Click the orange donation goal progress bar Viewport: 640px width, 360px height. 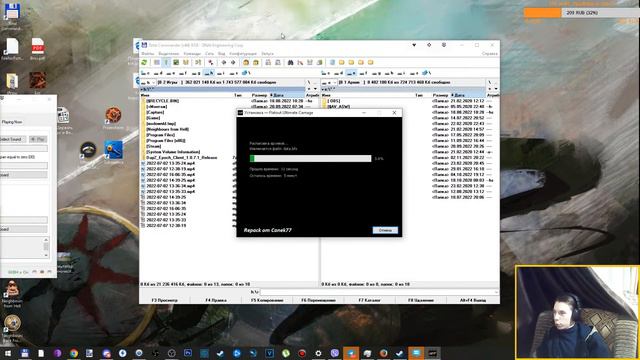(582, 13)
